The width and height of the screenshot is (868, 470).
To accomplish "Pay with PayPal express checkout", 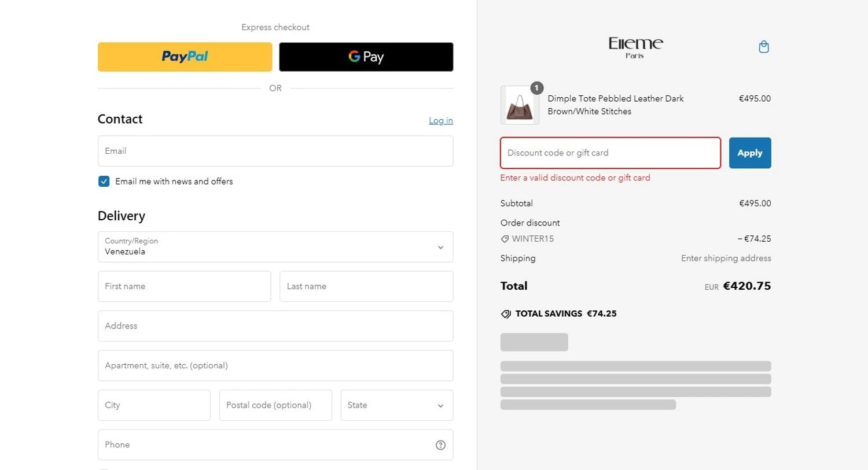I will tap(185, 57).
